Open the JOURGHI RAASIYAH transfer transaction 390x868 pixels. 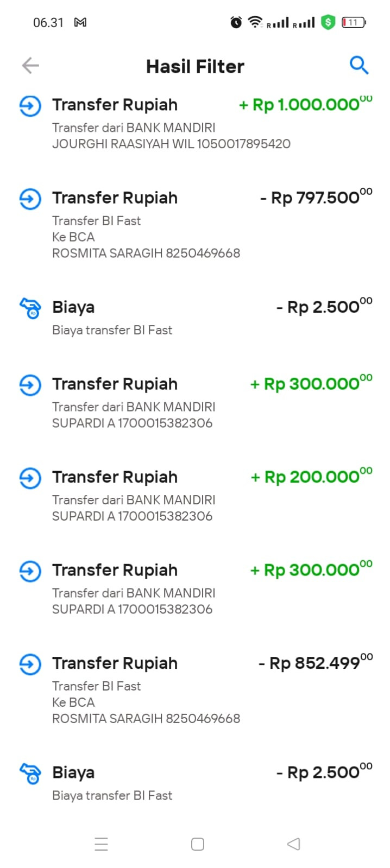click(195, 123)
